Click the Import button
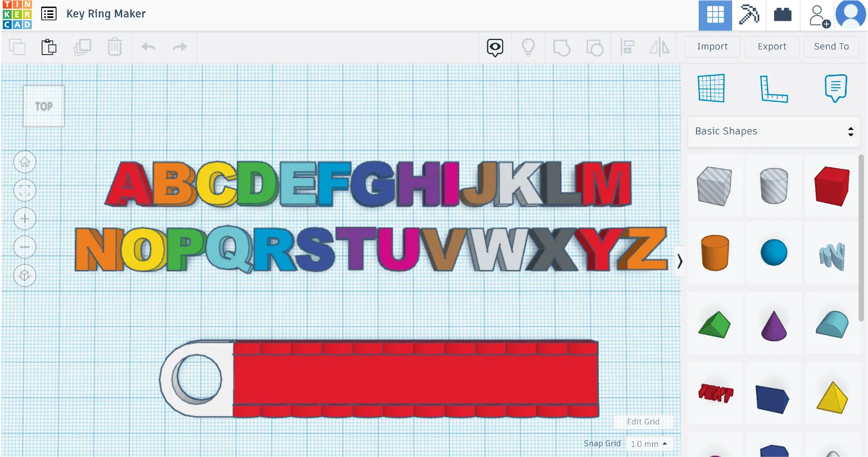Screen dimensions: 868x457 coord(712,47)
